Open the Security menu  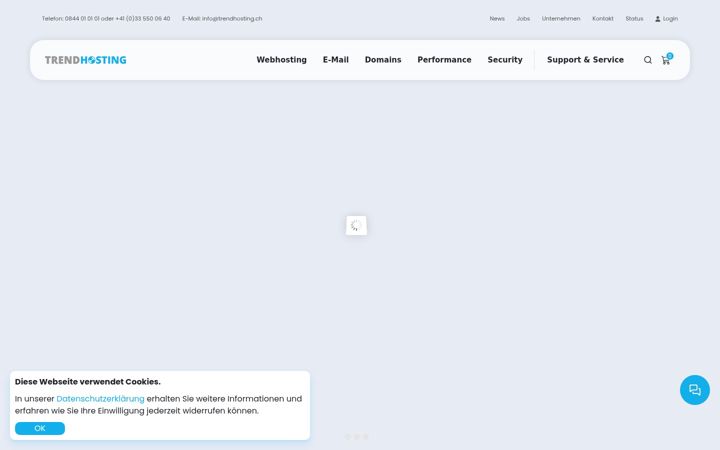[x=505, y=60]
